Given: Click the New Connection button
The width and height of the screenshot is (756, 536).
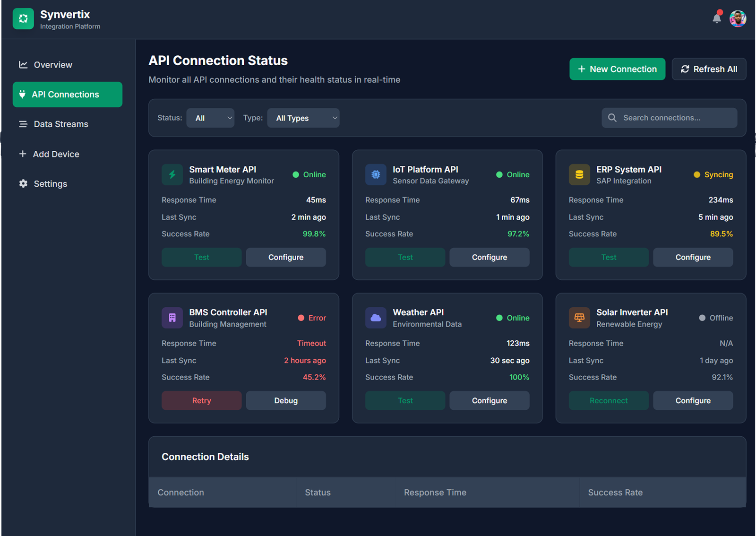Looking at the screenshot, I should coord(617,69).
